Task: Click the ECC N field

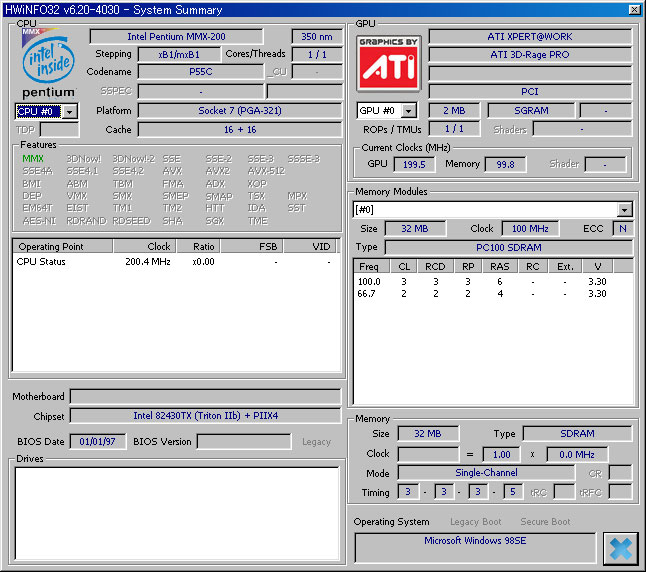Action: [623, 228]
